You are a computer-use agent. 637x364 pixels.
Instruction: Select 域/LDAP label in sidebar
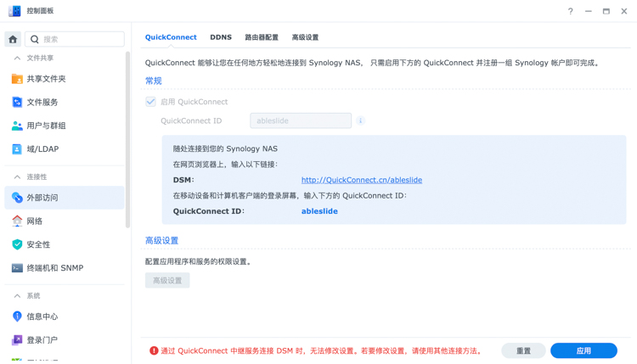42,149
